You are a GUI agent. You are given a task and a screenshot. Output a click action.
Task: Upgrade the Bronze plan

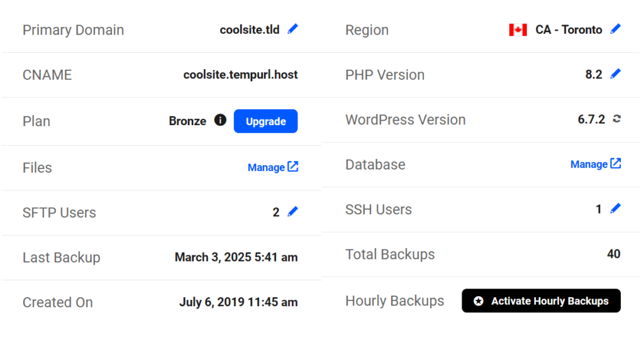(266, 121)
